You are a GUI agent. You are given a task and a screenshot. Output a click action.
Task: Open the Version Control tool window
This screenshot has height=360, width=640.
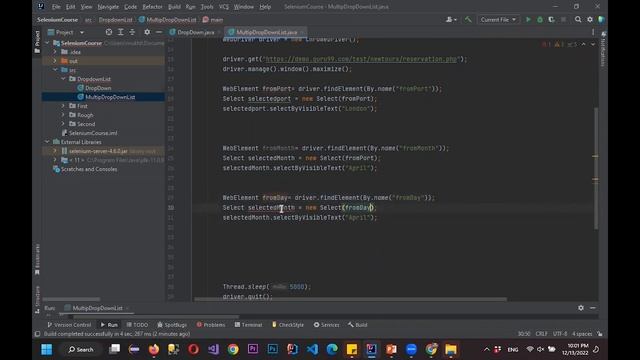69,324
